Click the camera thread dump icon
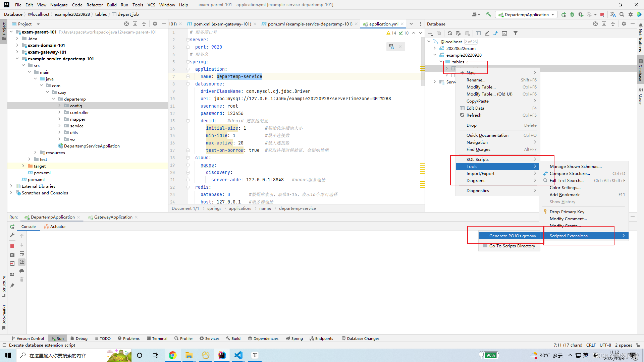 12,255
